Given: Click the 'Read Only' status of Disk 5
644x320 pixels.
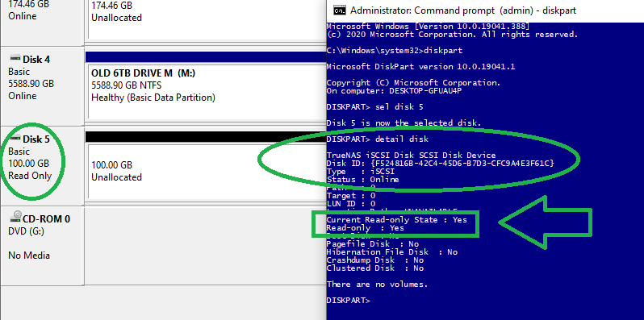Looking at the screenshot, I should (x=30, y=176).
